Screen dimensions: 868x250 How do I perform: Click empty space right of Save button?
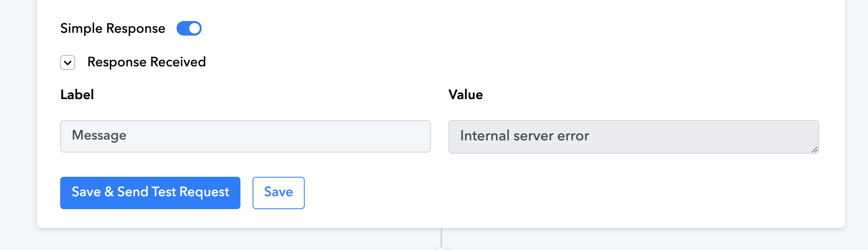(566, 193)
